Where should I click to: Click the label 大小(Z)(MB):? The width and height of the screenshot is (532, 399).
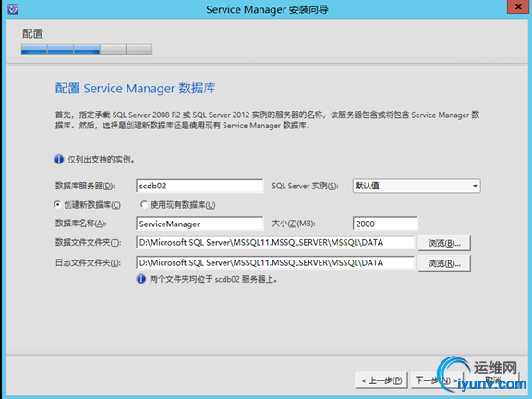coord(294,224)
